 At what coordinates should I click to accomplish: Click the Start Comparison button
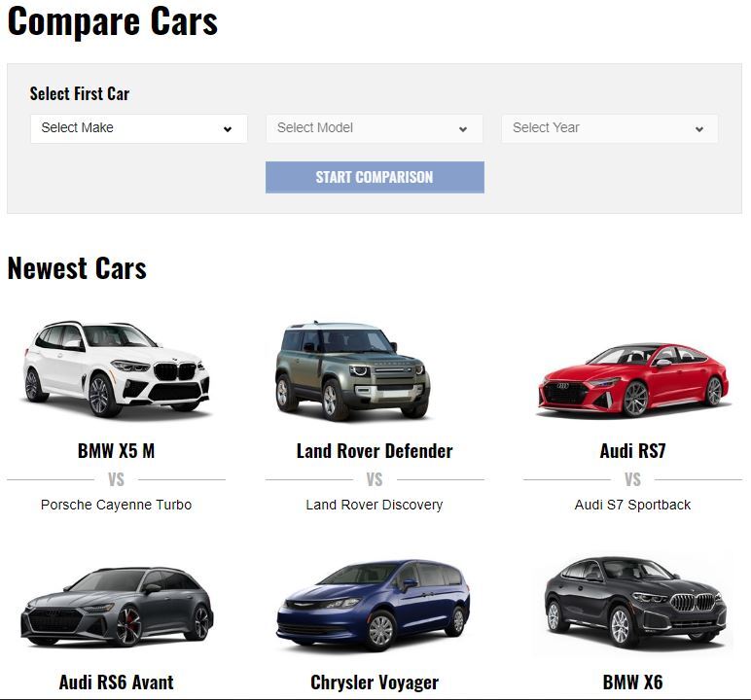click(x=375, y=177)
